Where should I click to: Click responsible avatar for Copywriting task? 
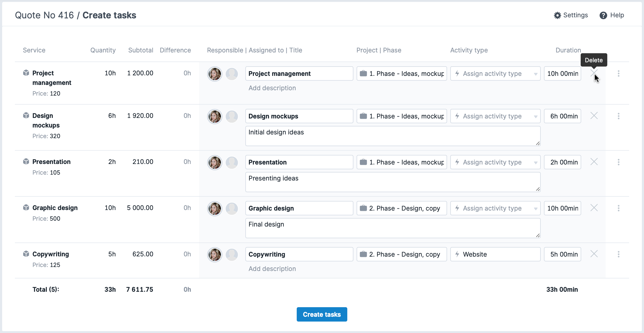tap(215, 255)
